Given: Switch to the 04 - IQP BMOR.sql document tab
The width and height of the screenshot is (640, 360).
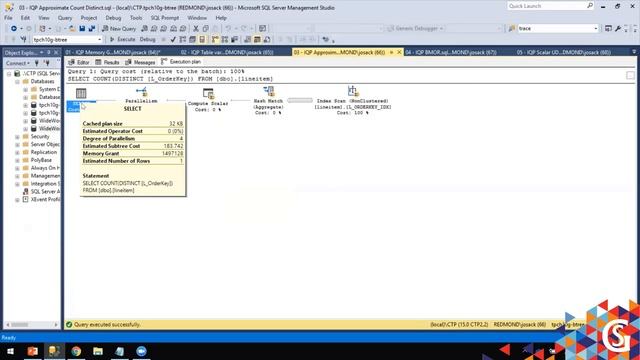Looking at the screenshot, I should pyautogui.click(x=451, y=52).
